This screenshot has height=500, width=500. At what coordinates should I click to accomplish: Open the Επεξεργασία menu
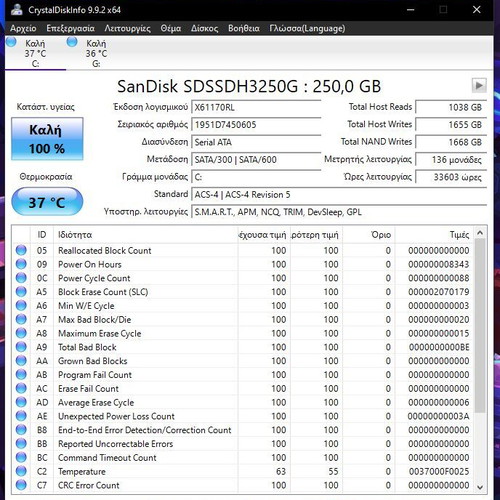coord(70,28)
